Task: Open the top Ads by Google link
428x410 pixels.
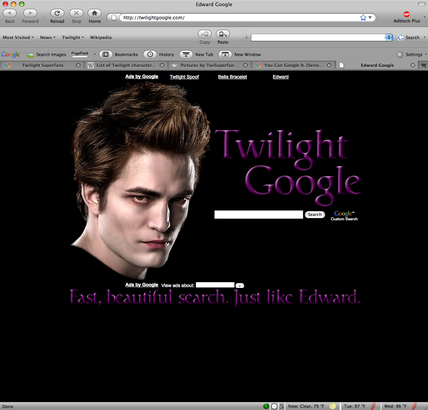Action: (x=142, y=77)
